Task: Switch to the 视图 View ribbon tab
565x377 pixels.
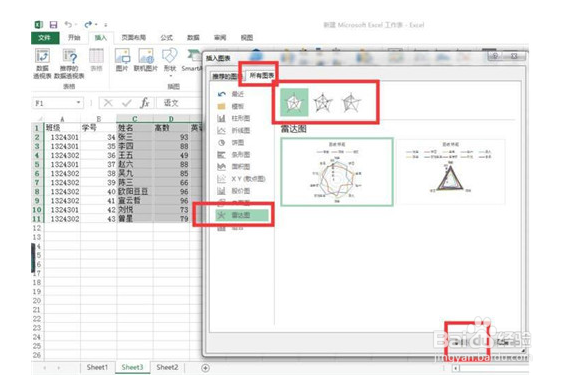Action: (247, 37)
